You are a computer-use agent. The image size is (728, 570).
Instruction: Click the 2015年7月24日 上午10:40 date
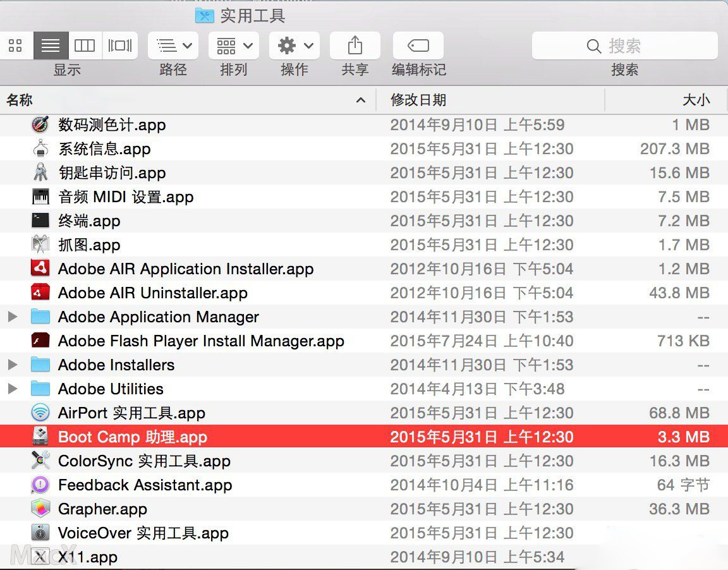point(482,341)
